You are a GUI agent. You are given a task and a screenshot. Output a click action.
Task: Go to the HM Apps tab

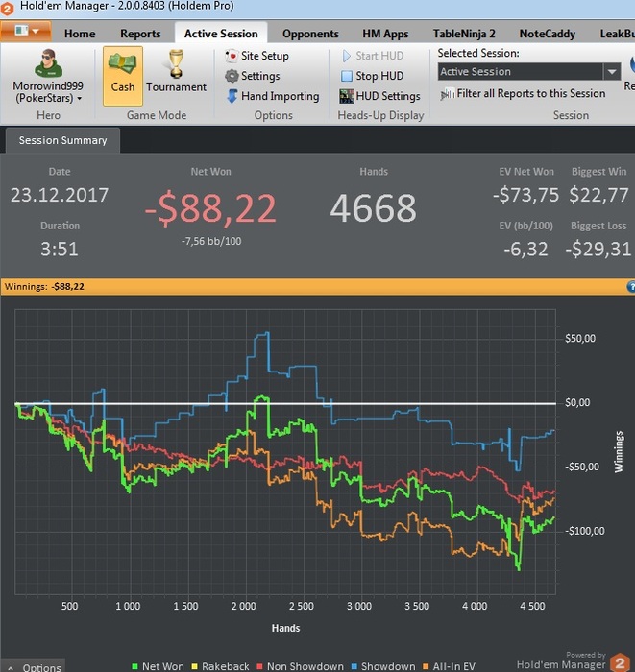pyautogui.click(x=385, y=34)
